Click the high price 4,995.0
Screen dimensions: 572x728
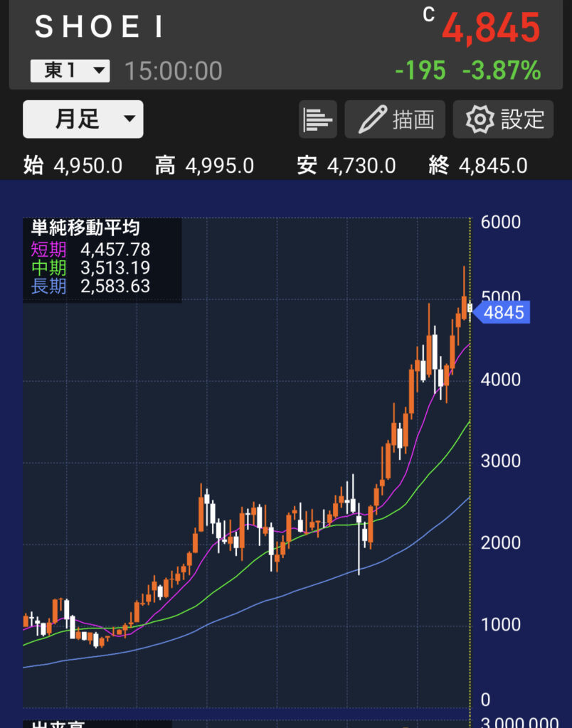click(220, 166)
